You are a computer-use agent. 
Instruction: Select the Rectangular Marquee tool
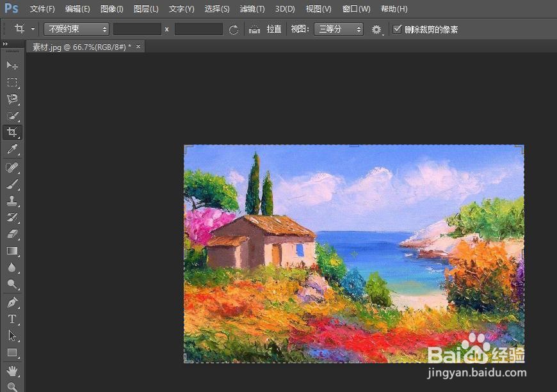coord(12,82)
